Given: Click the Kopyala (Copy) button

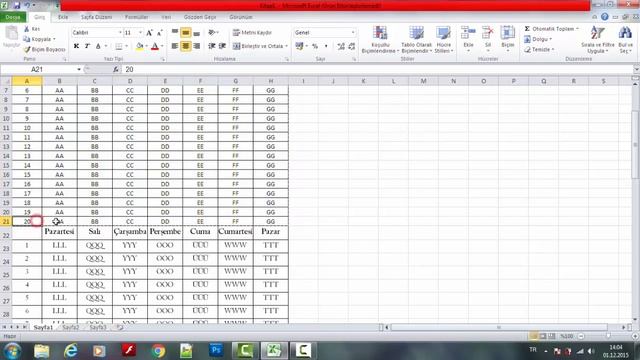Looking at the screenshot, I should click(40, 39).
